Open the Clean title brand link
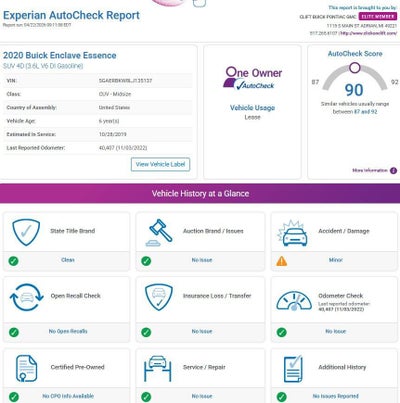 click(x=68, y=260)
